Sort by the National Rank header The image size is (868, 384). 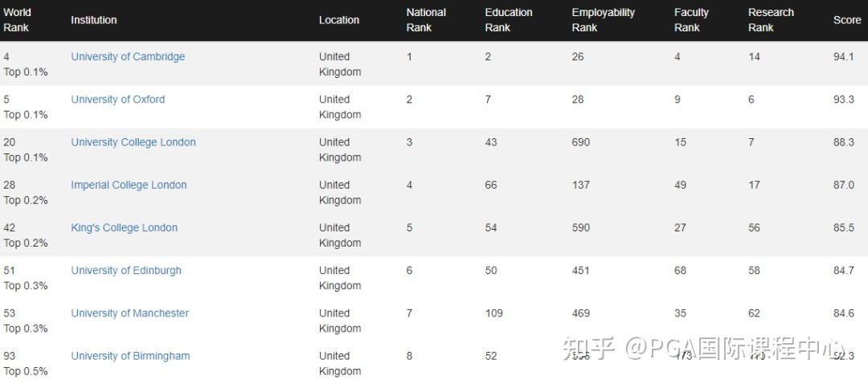pos(426,20)
